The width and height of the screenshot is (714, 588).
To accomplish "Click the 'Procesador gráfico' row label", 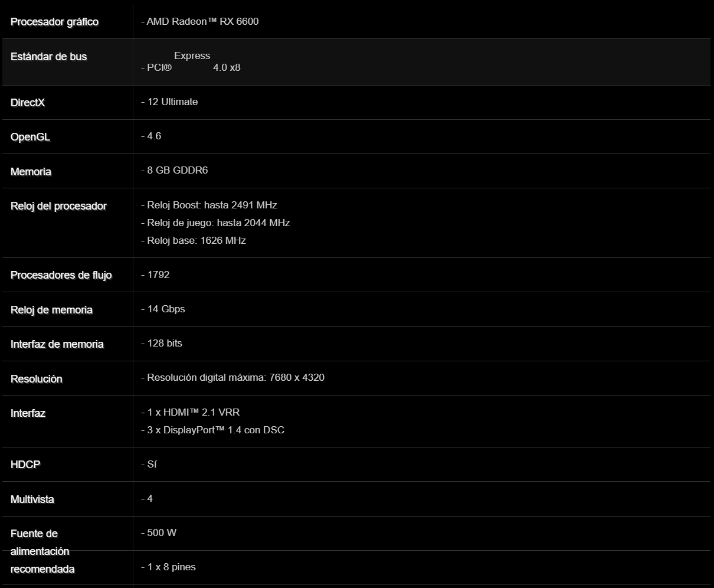I will (54, 22).
